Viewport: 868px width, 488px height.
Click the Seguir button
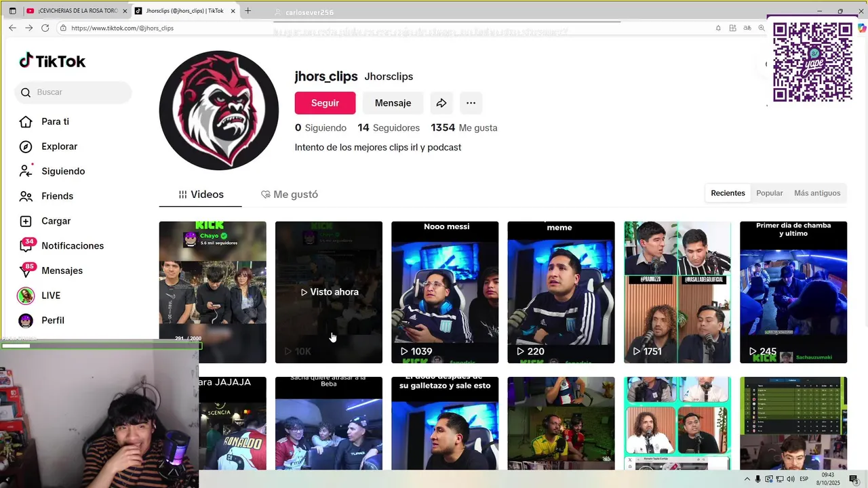coord(325,103)
